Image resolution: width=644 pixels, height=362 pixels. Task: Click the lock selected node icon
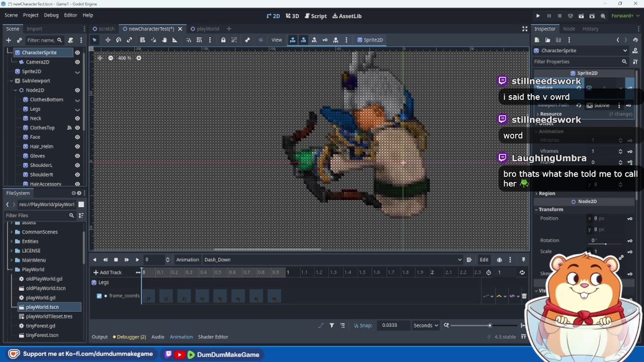(223, 40)
